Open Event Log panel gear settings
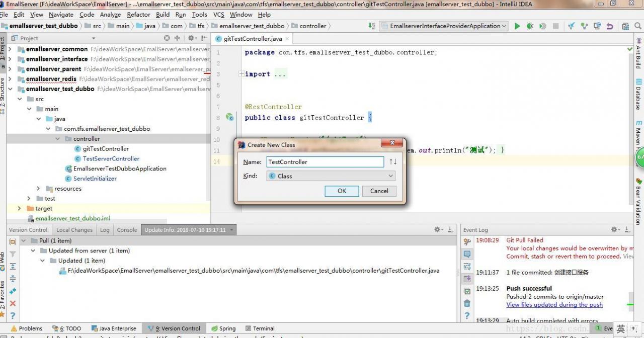 616,229
